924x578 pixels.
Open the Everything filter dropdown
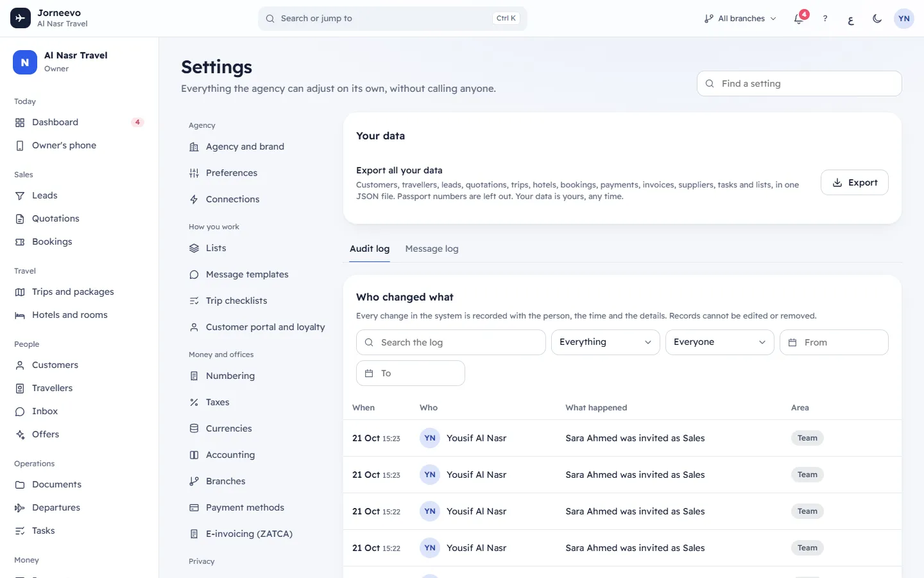605,342
